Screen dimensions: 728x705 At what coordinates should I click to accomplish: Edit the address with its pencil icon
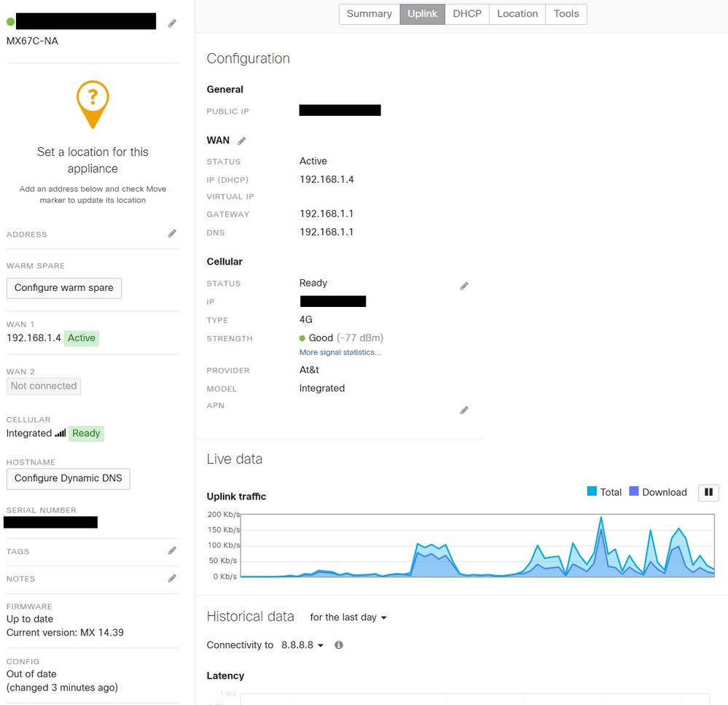tap(172, 233)
